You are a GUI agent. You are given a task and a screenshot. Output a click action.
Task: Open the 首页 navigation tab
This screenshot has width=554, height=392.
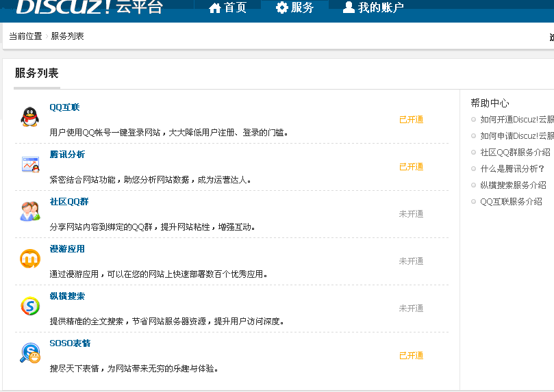(x=227, y=8)
